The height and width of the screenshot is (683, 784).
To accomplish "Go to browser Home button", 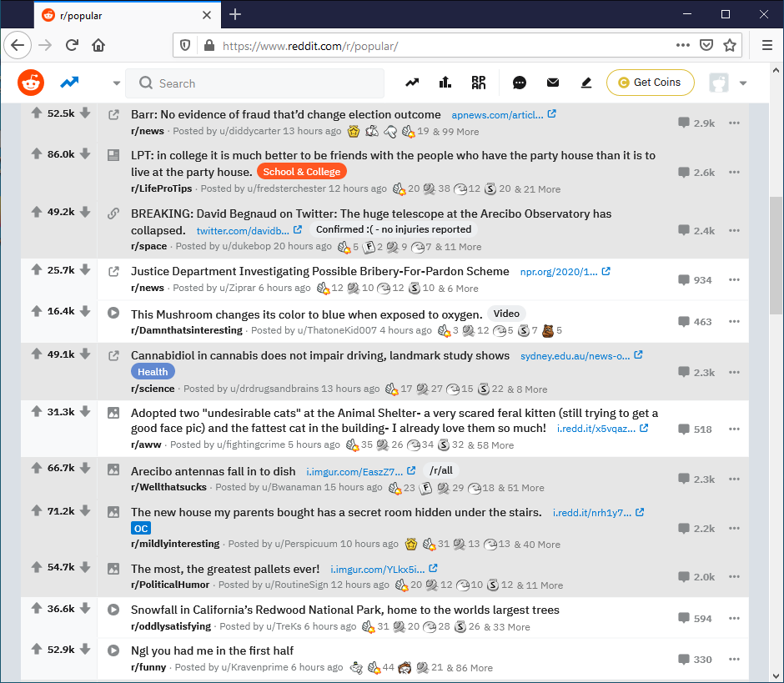I will 98,46.
